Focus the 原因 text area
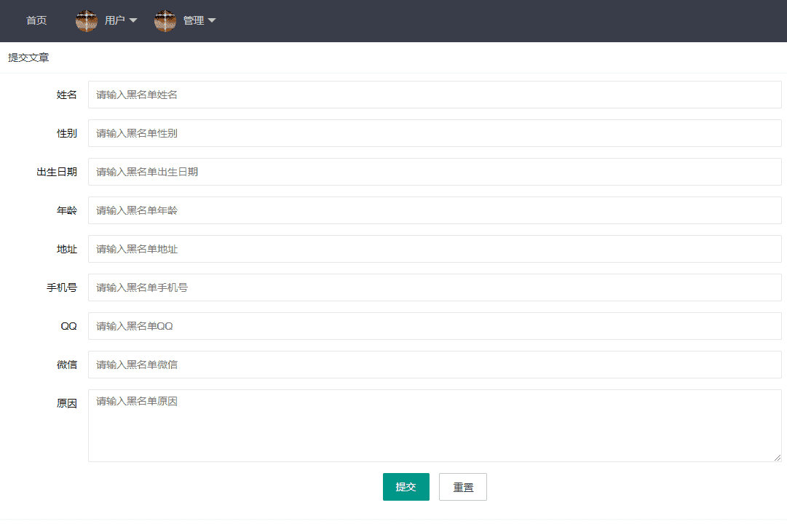The image size is (787, 532). point(435,426)
